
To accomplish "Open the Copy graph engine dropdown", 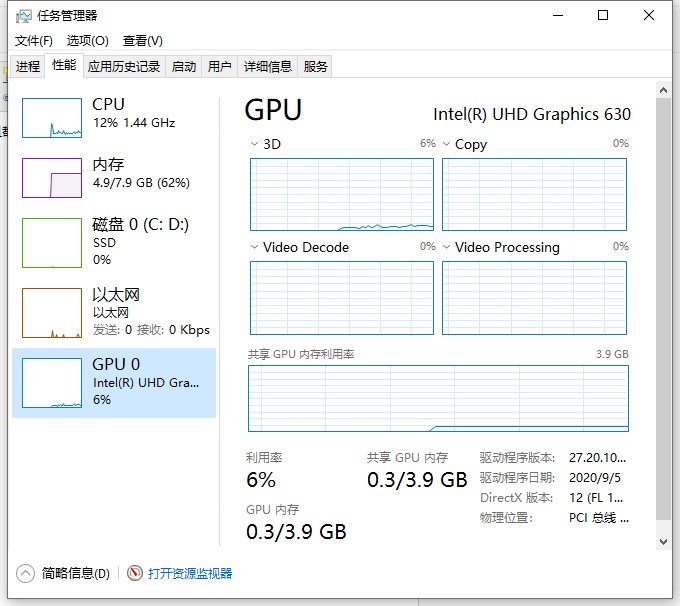I will point(446,144).
